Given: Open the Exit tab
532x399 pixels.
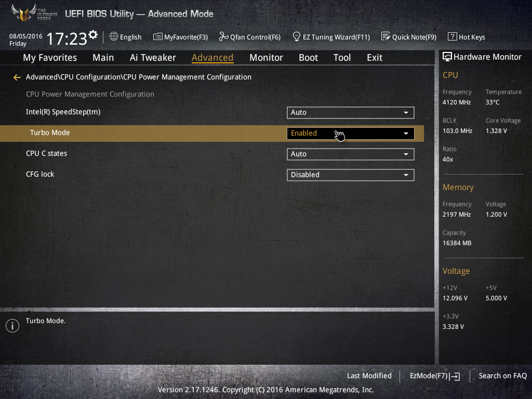Looking at the screenshot, I should click(375, 58).
